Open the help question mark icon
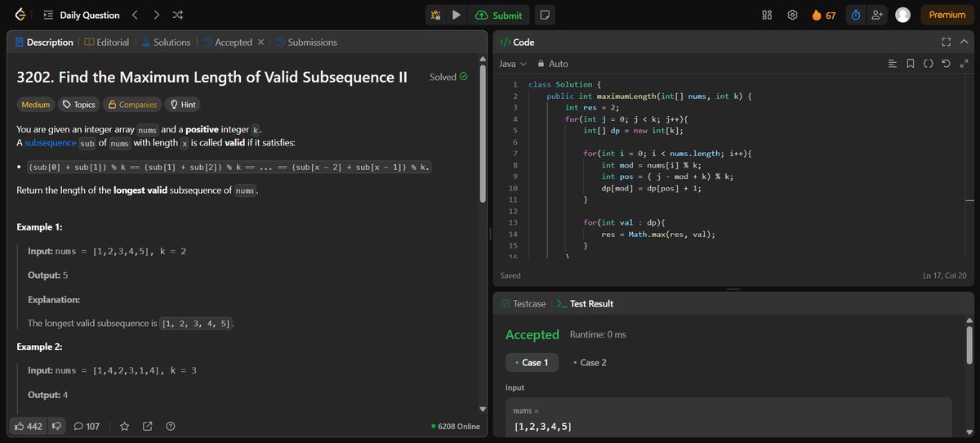Screen dimensions: 980x443 point(171,426)
